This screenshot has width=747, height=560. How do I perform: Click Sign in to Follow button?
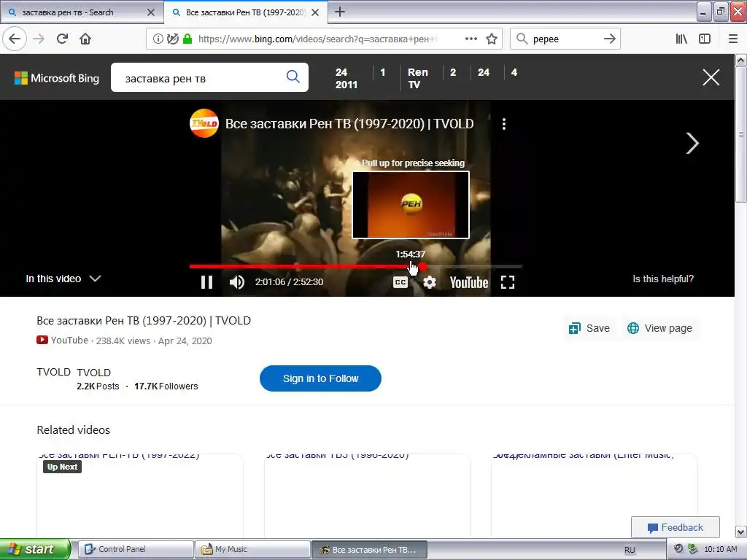coord(320,378)
